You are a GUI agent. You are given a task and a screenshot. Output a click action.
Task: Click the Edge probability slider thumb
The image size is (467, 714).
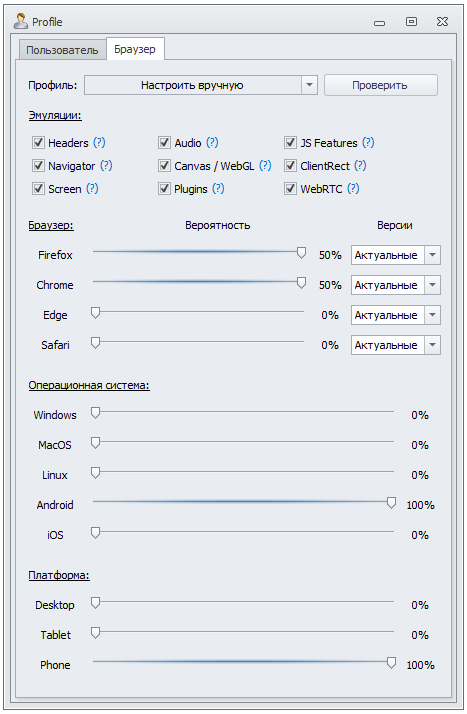tap(95, 313)
